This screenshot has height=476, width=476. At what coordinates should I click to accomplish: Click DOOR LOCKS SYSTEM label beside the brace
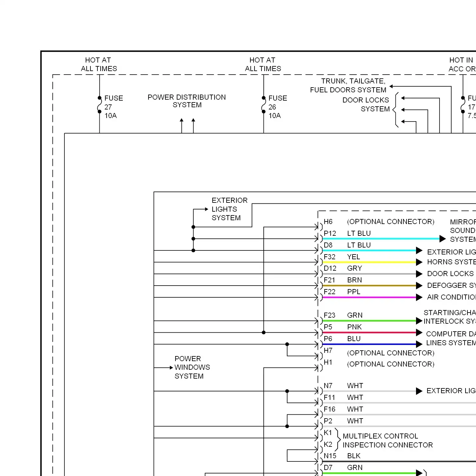(366, 104)
